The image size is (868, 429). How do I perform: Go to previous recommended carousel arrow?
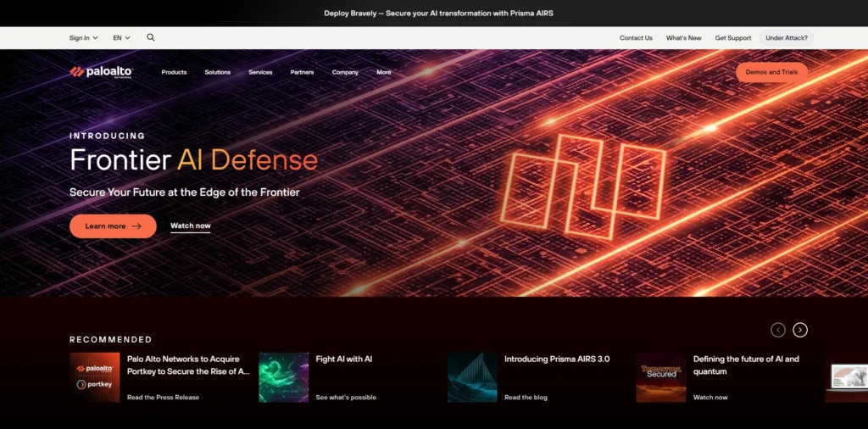coord(778,330)
